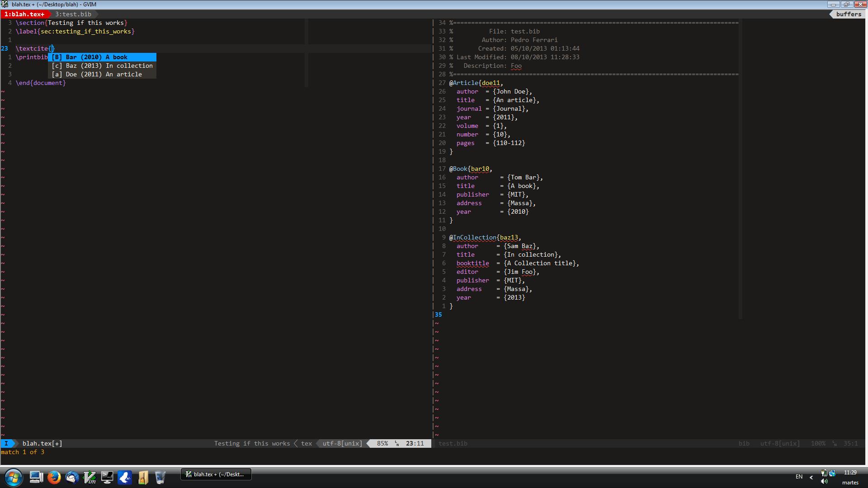Show hidden tray icons with the chevron

[x=811, y=477]
